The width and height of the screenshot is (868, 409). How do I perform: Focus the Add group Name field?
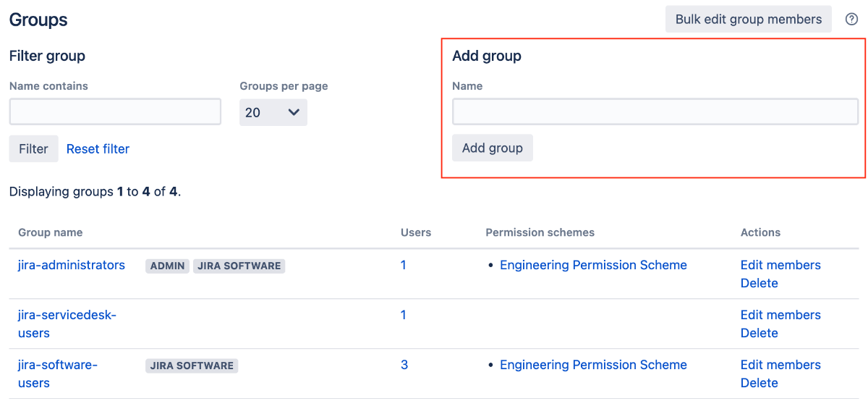655,112
